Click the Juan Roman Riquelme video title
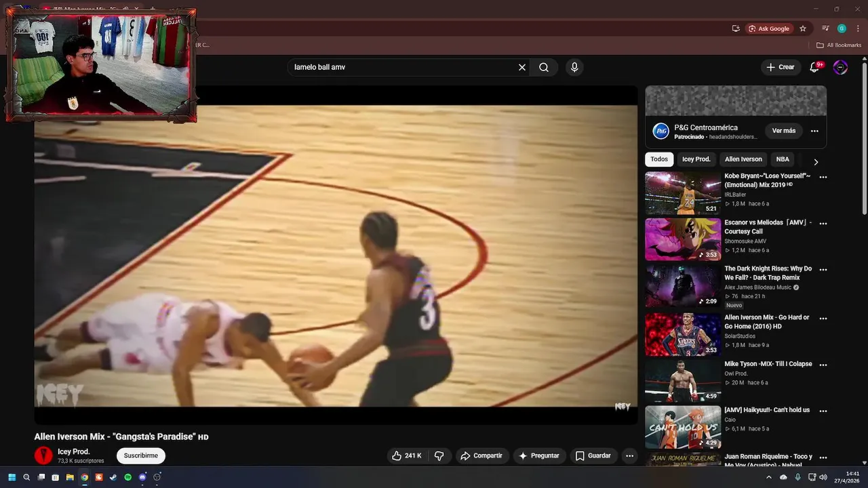This screenshot has height=488, width=868. [x=768, y=460]
